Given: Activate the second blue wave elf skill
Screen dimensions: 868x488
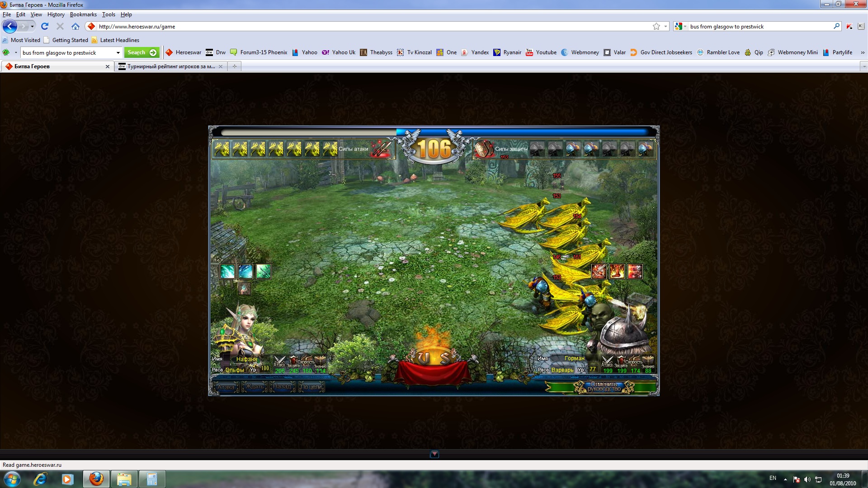Looking at the screenshot, I should 245,272.
